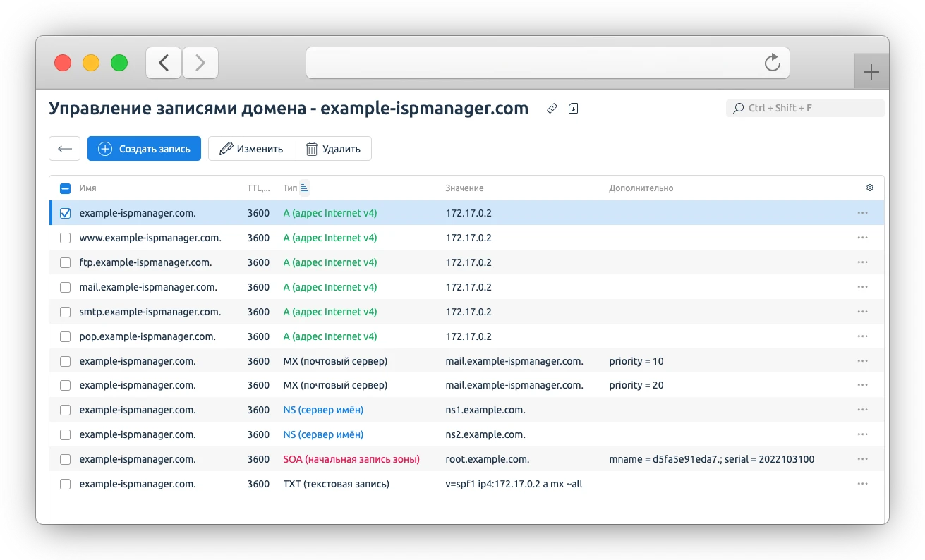Open actions menu on ftp.example-ispmanager.com row

[861, 262]
